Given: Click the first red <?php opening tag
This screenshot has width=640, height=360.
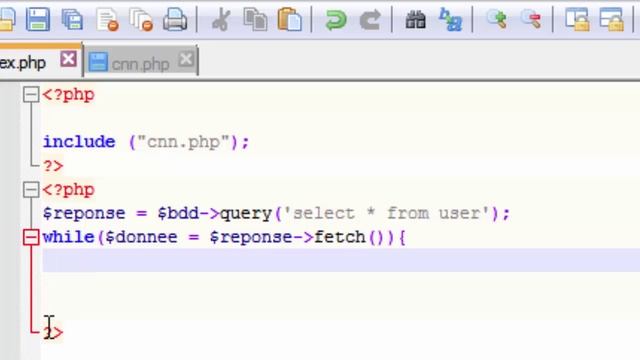Looking at the screenshot, I should pyautogui.click(x=69, y=95).
